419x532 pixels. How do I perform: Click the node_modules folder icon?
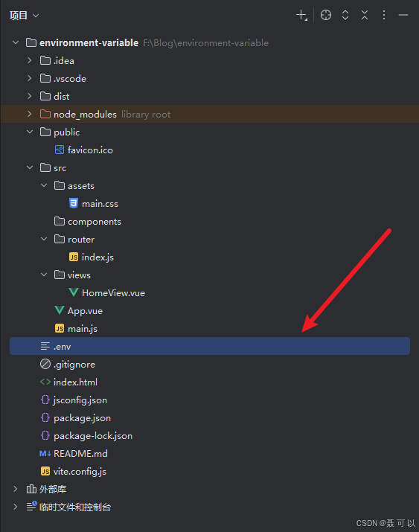click(x=45, y=114)
